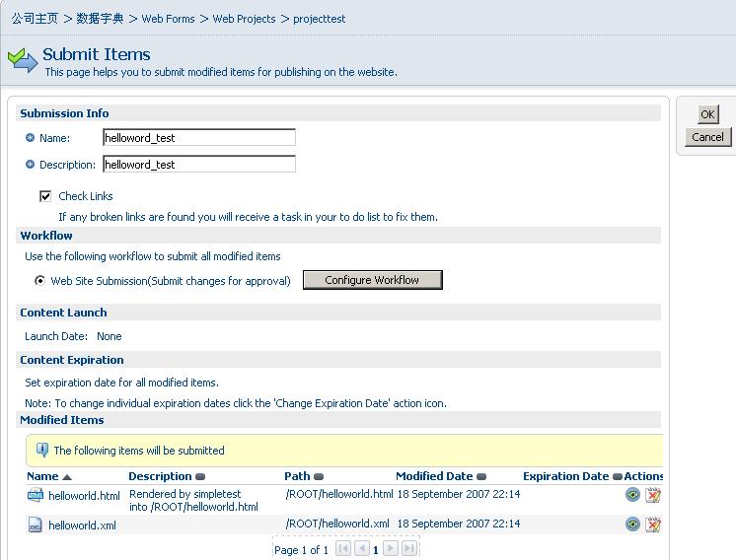Click page number 1 in the pager
Screen dimensions: 736x560
376,550
